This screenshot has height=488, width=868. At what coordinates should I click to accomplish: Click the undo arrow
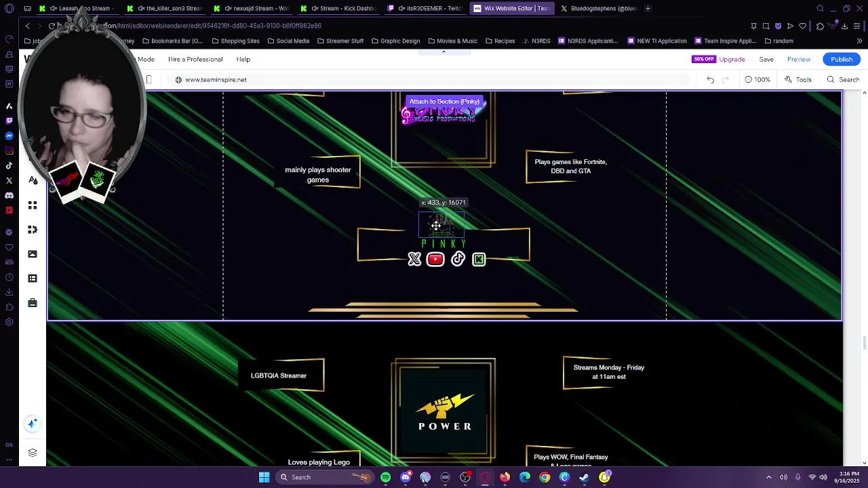pos(710,80)
